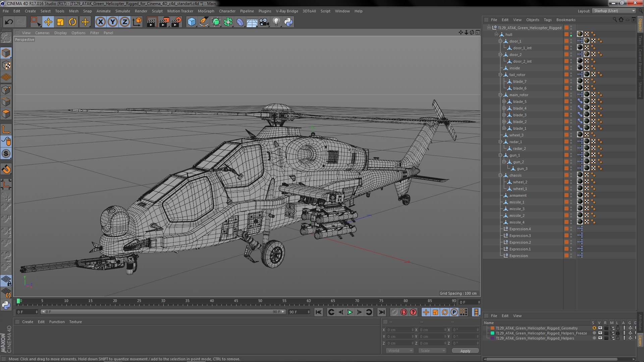Click the Apply button

click(465, 351)
